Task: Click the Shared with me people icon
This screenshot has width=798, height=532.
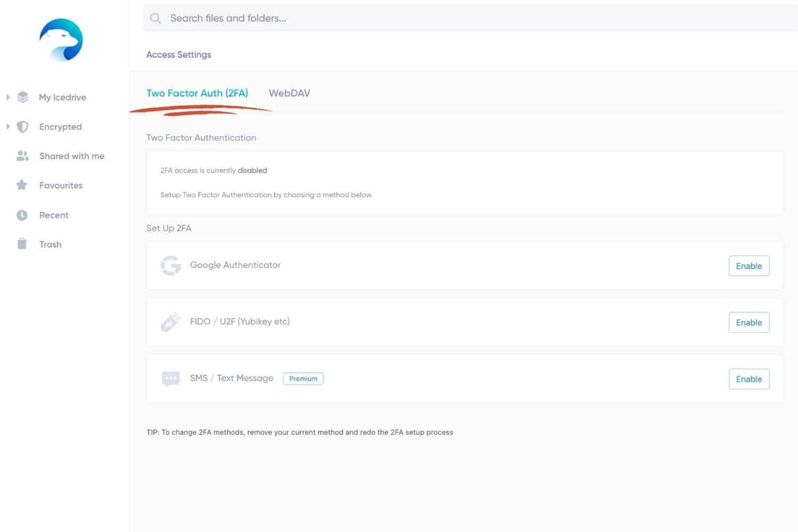Action: (x=22, y=156)
